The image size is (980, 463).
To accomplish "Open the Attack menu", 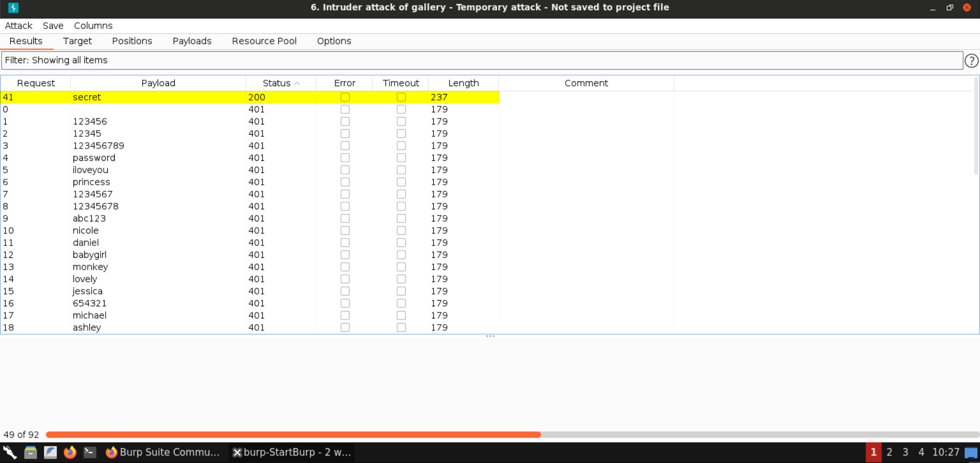I will pyautogui.click(x=18, y=26).
